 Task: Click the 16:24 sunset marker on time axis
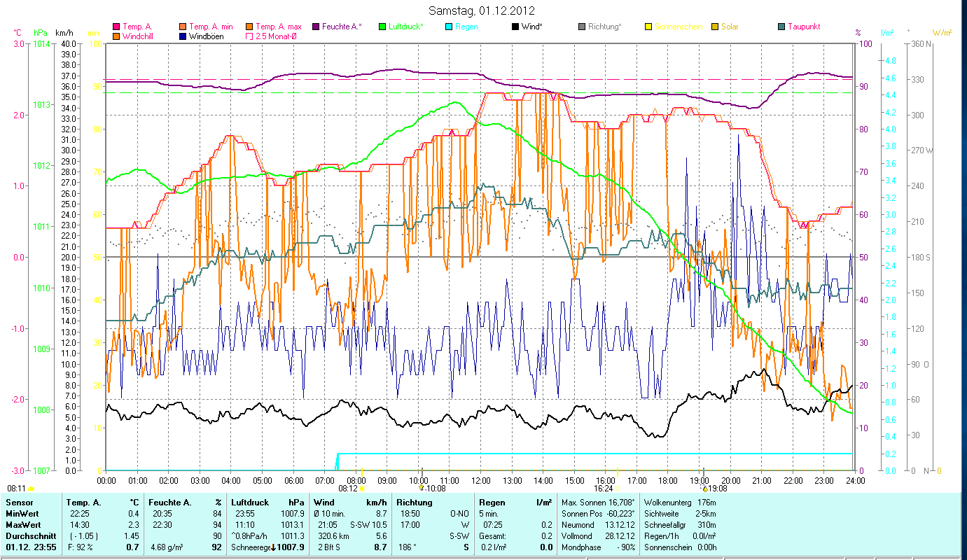(604, 489)
